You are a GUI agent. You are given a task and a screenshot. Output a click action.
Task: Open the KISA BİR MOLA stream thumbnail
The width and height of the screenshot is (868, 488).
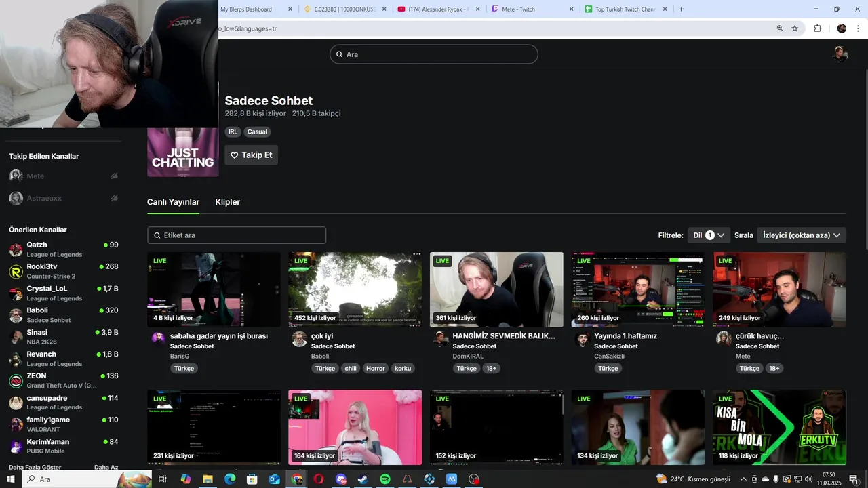(779, 427)
